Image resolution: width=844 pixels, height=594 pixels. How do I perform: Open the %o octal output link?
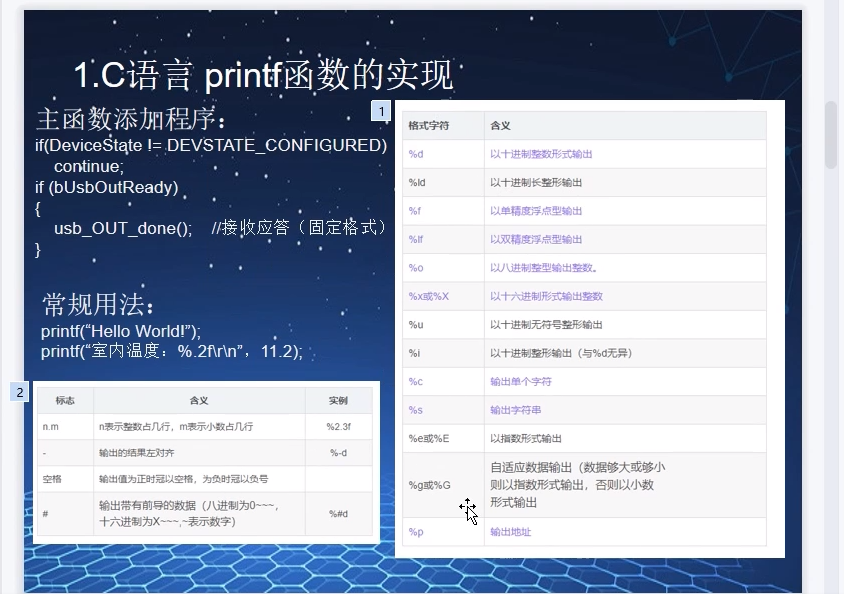(416, 267)
